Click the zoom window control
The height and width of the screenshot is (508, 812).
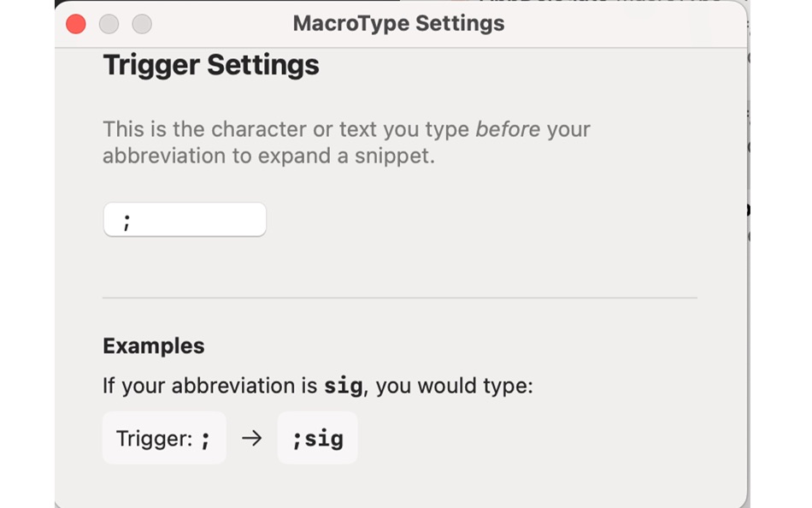click(141, 23)
